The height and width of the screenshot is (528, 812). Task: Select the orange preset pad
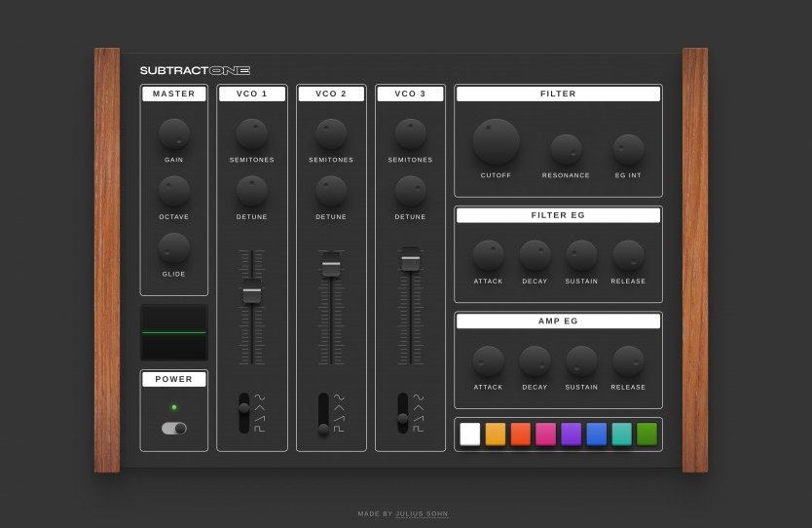[496, 434]
